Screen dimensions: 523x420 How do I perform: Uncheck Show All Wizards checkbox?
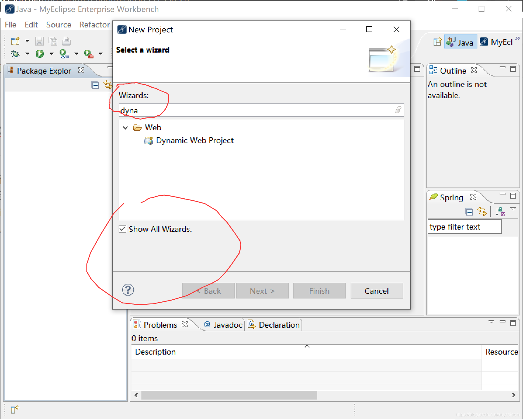point(122,229)
